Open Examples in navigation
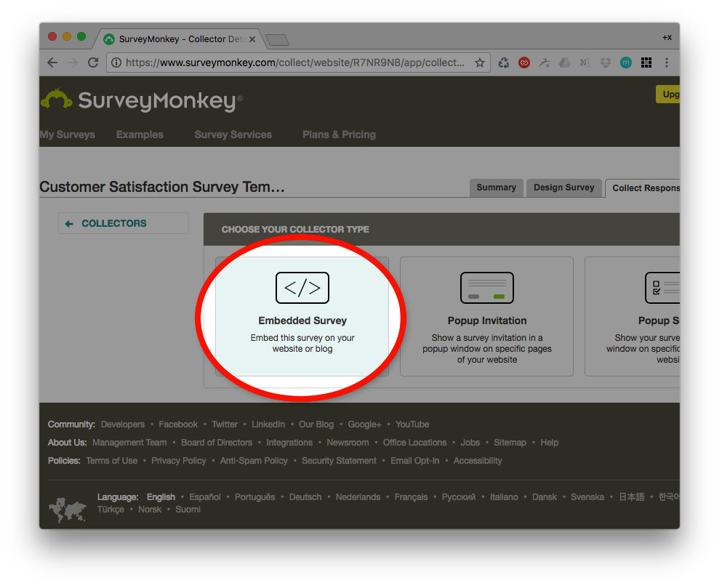 tap(140, 134)
